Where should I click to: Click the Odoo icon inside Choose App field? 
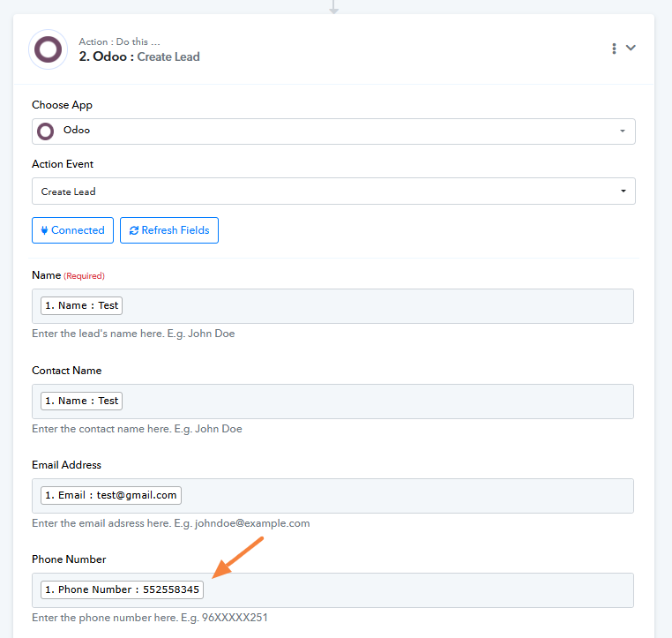point(45,131)
